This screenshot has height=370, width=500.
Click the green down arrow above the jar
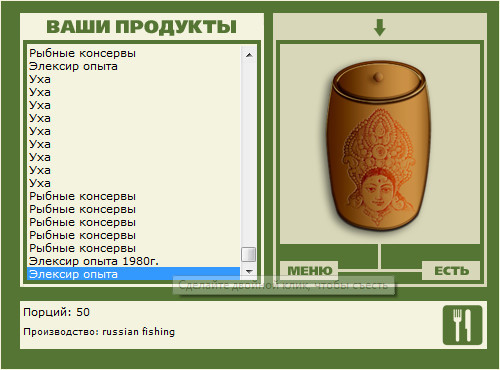pos(380,27)
